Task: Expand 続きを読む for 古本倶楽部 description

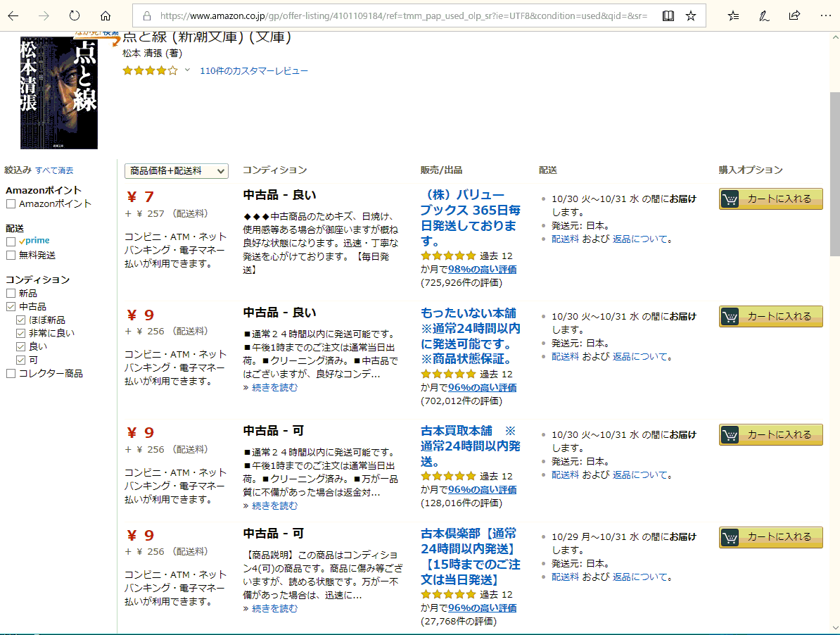Action: (274, 609)
